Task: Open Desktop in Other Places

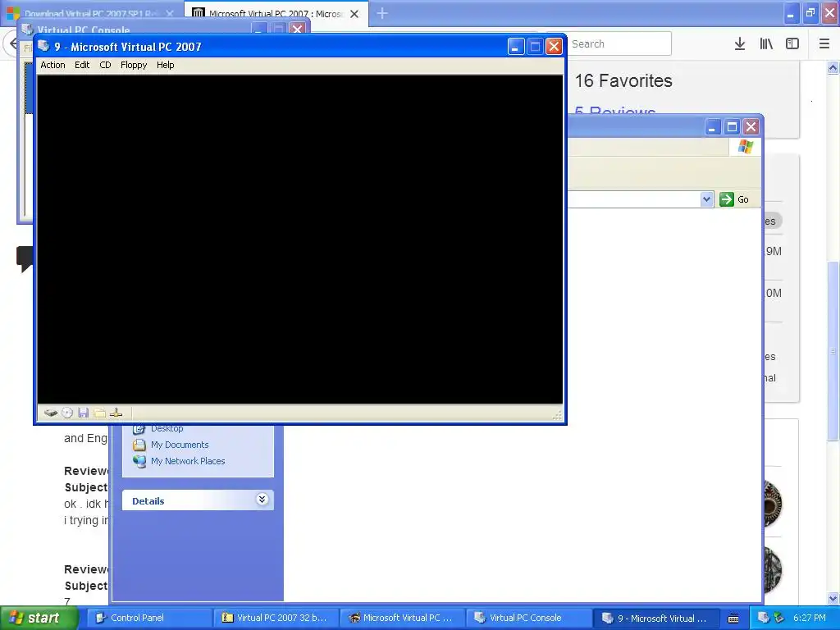Action: 167,428
